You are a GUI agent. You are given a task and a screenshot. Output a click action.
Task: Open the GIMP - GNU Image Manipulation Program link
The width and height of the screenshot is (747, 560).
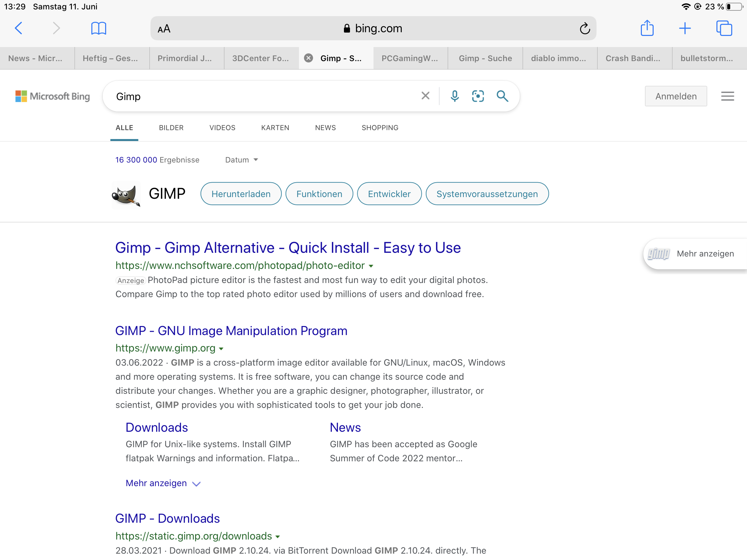(231, 331)
